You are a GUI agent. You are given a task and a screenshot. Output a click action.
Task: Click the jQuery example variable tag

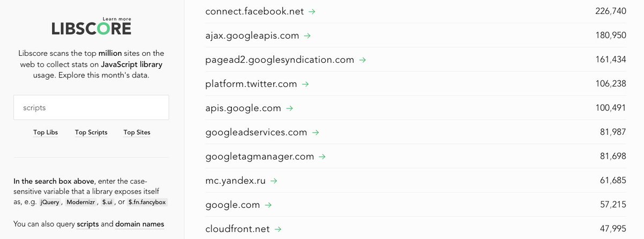[x=50, y=202]
